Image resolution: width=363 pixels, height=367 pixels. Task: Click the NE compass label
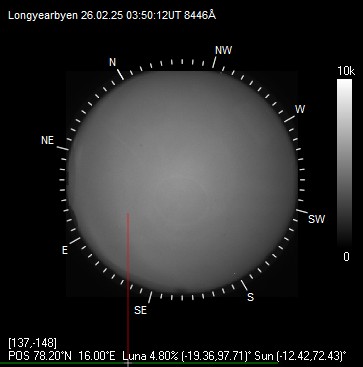[x=47, y=140]
